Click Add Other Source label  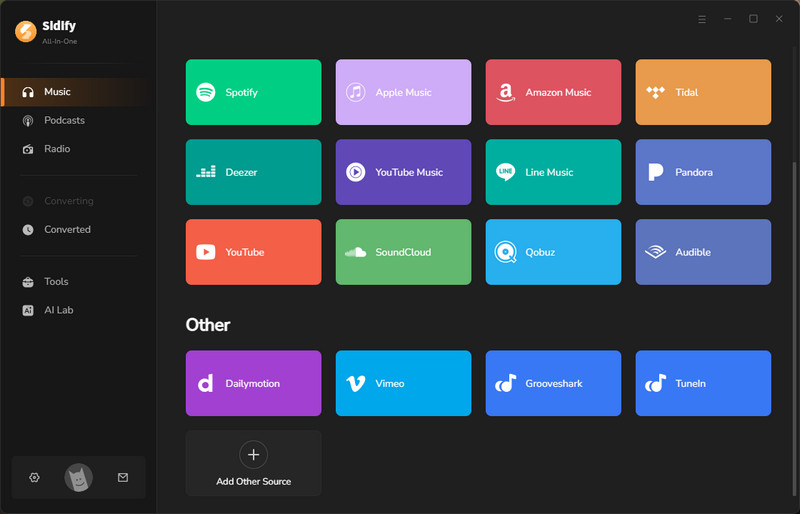(x=254, y=481)
